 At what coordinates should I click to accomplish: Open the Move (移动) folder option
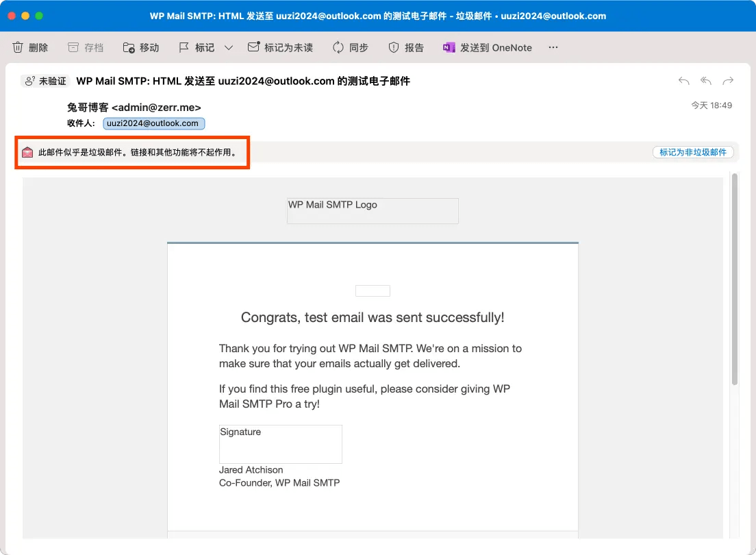[129, 47]
